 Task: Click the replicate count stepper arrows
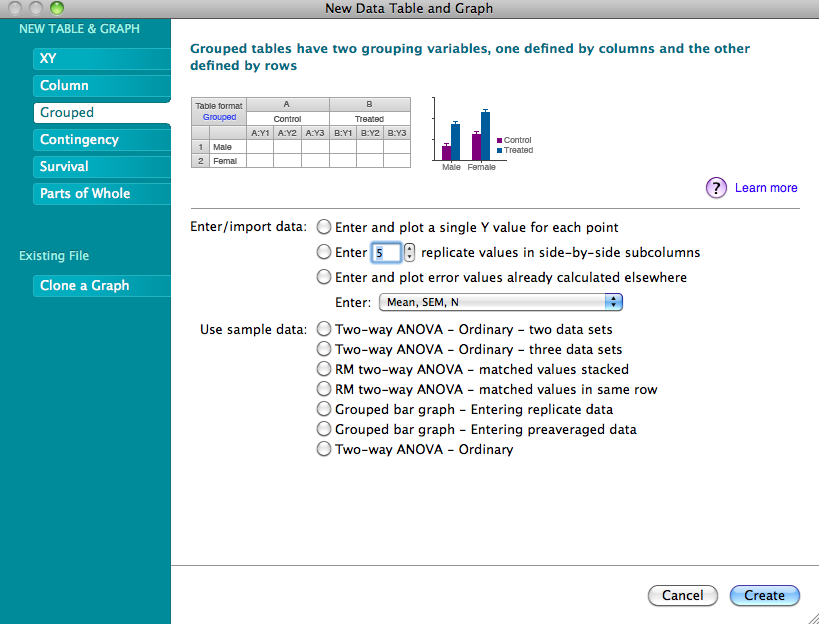pos(410,252)
